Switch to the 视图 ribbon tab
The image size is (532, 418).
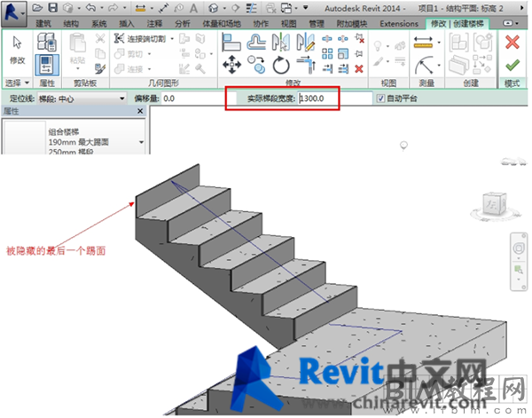[x=288, y=23]
